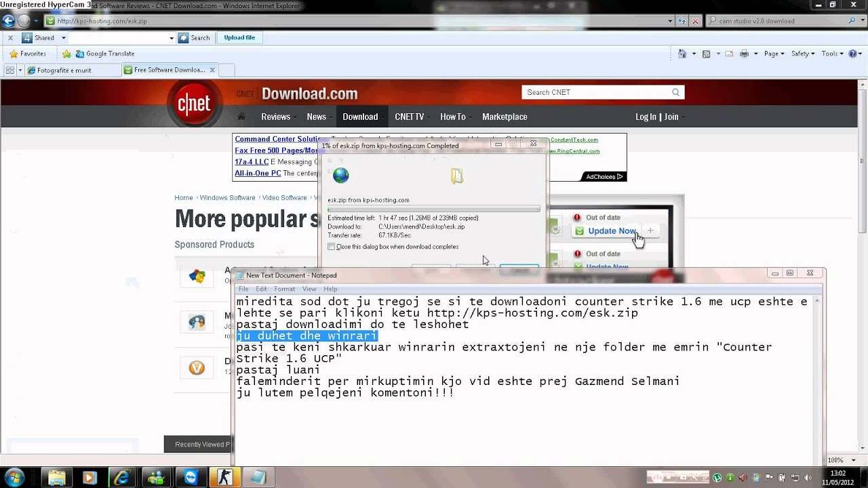The image size is (868, 488).
Task: Click the Home icon in IE command bar
Action: click(682, 54)
